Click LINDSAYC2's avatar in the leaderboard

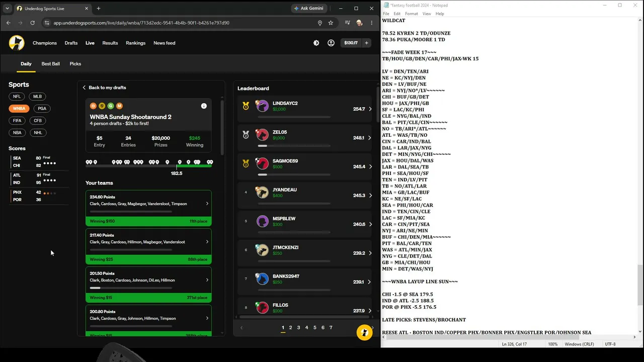(x=262, y=106)
